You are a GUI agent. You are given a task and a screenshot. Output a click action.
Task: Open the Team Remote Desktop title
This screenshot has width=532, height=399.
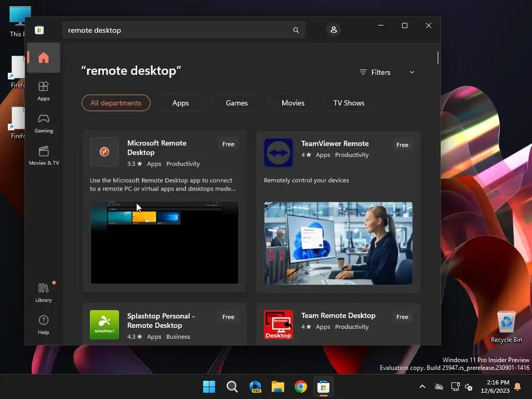coord(338,315)
